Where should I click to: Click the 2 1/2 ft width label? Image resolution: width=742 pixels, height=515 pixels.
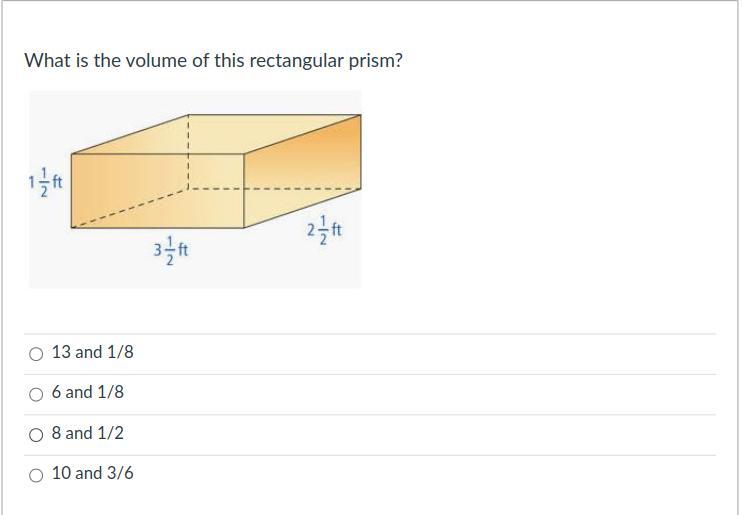324,231
